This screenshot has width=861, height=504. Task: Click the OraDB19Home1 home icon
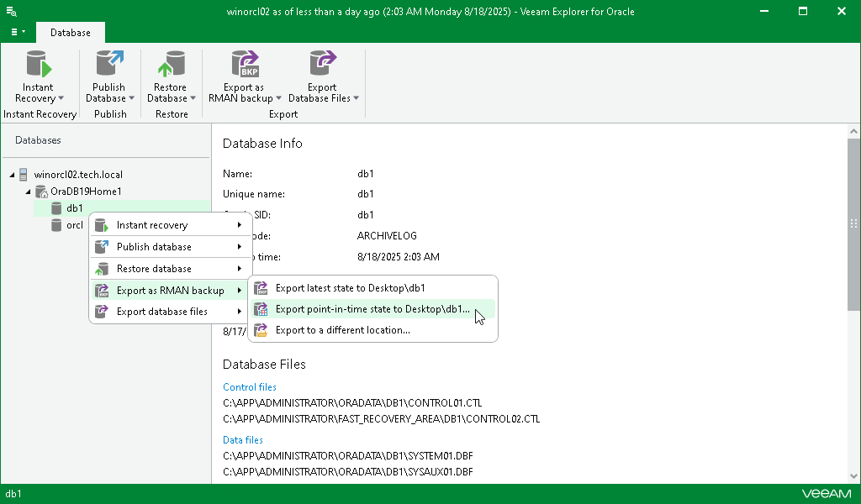click(x=40, y=191)
